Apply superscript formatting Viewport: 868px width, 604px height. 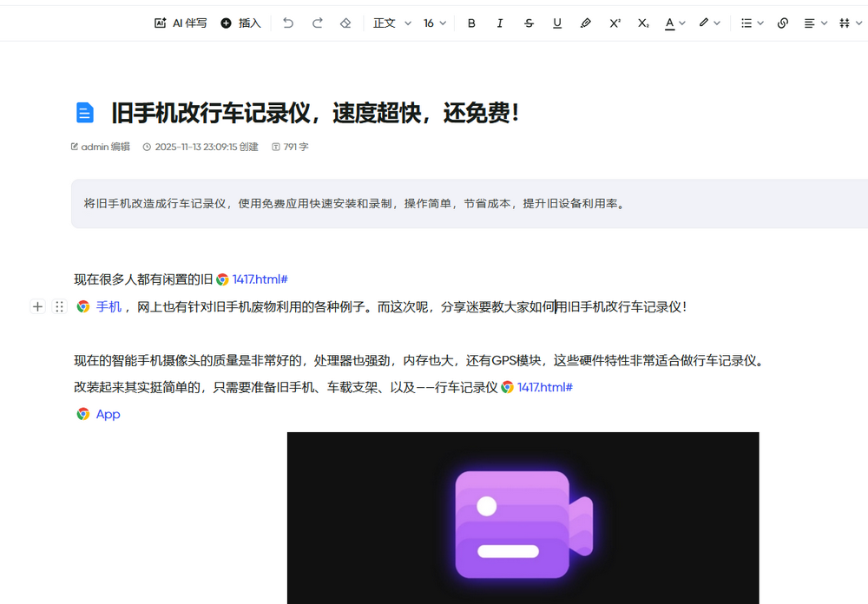coord(615,23)
